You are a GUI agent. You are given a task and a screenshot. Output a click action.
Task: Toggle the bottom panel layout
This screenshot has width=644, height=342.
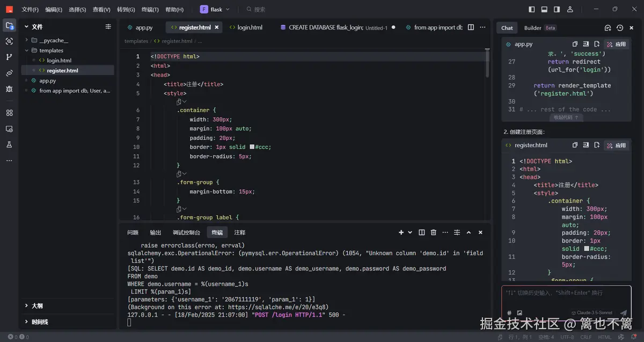click(x=544, y=9)
